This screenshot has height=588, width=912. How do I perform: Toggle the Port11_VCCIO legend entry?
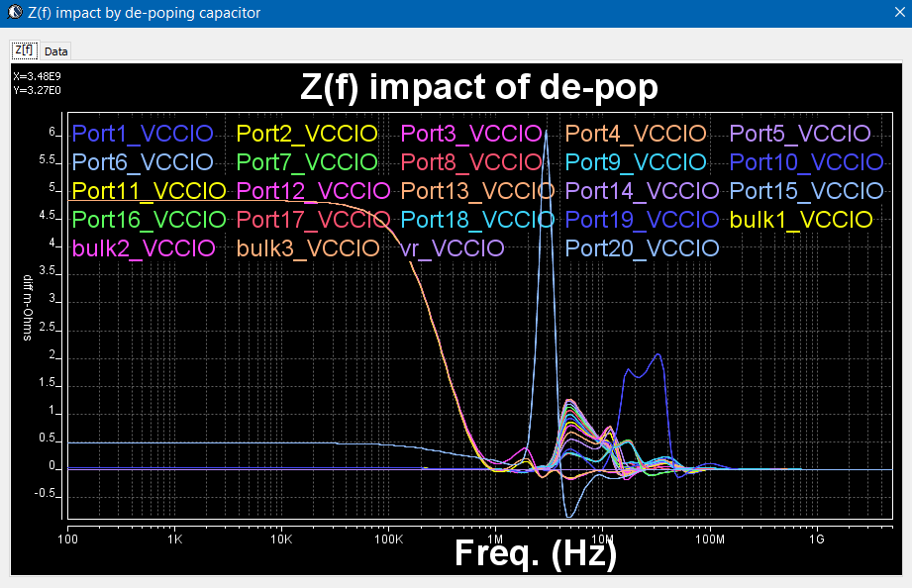(x=150, y=191)
